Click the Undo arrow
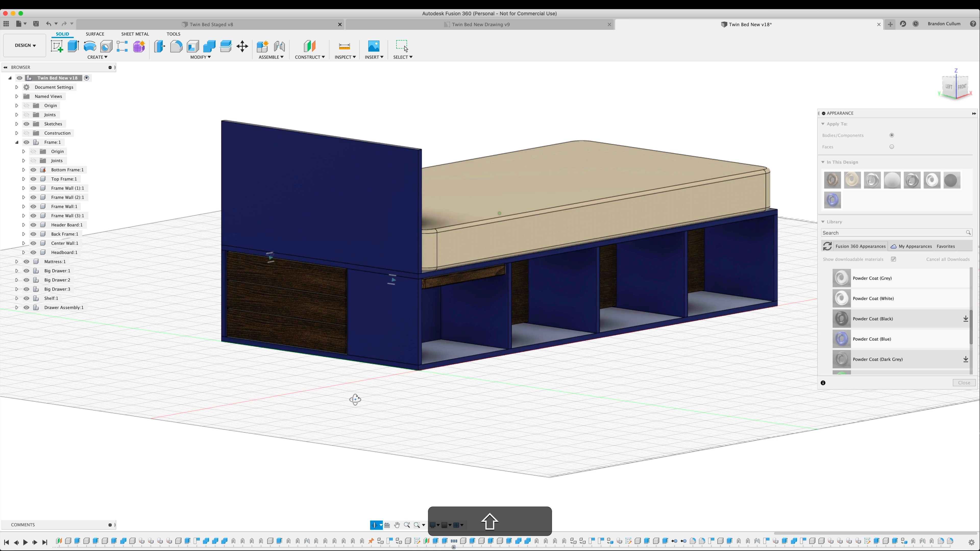The image size is (980, 551). coord(49,23)
